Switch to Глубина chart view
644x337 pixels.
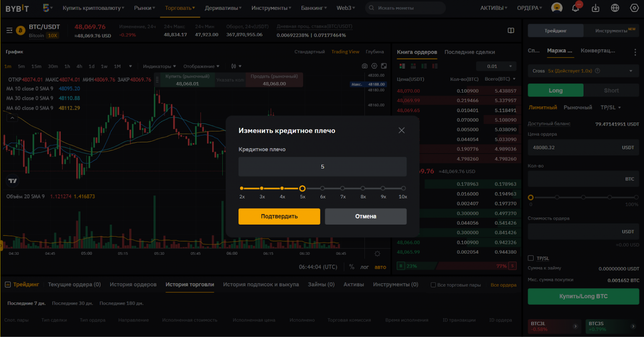point(375,52)
